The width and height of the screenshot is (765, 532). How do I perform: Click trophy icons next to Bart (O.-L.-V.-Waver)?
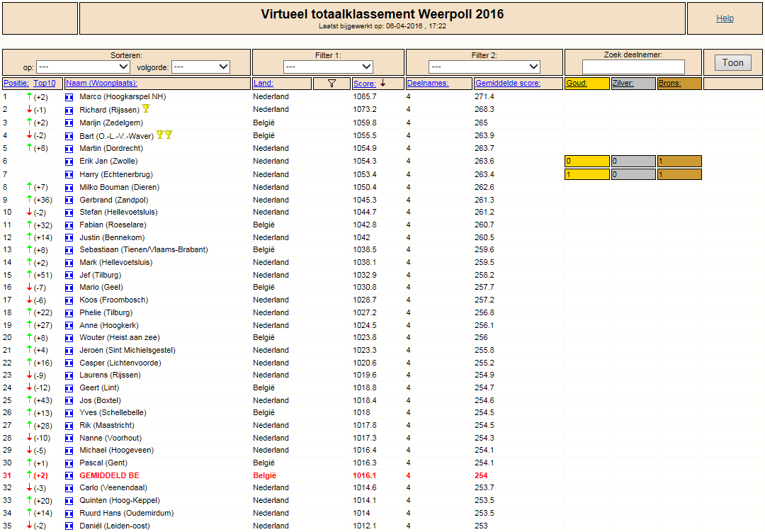pyautogui.click(x=164, y=135)
